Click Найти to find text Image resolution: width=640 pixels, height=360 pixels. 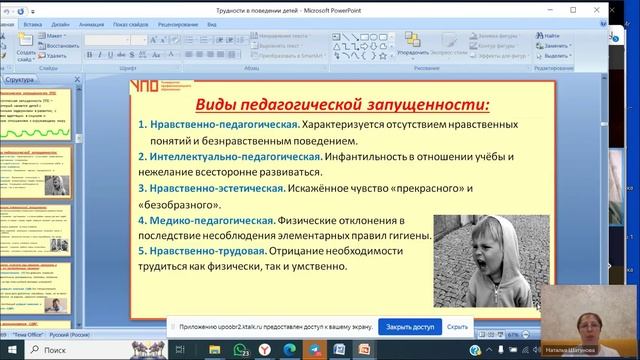coord(548,36)
